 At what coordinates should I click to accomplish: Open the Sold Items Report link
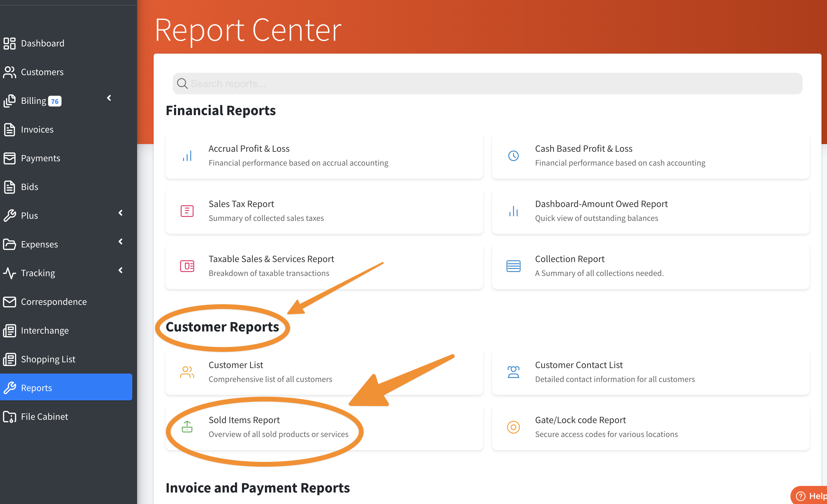[x=244, y=420]
